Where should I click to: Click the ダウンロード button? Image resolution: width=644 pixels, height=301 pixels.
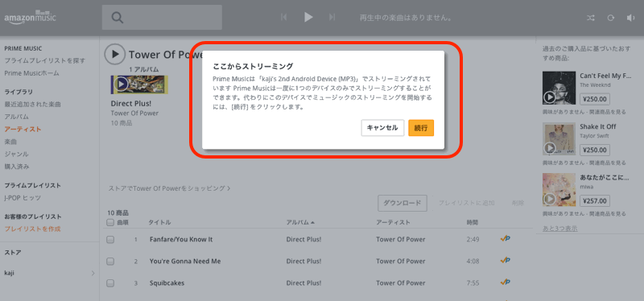coord(402,203)
